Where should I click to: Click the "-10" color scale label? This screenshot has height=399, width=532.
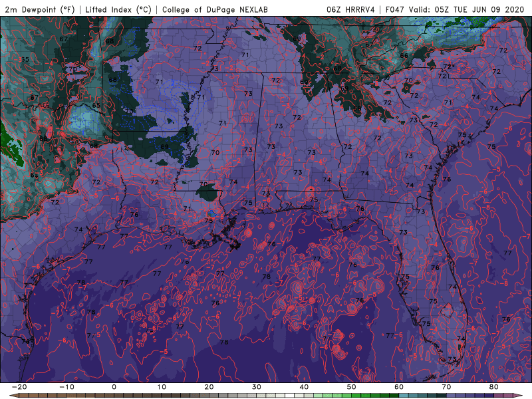point(66,387)
